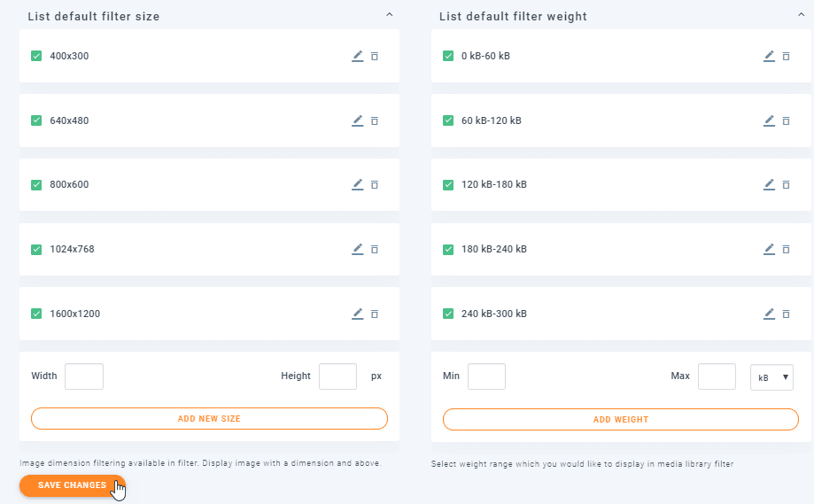Delete the 0 kB-60 kB weight filter
This screenshot has width=814, height=504.
pyautogui.click(x=786, y=56)
